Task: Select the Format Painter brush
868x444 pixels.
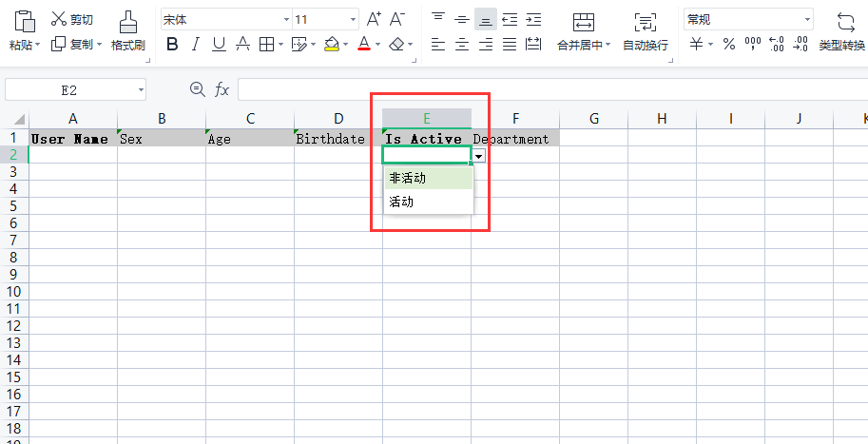Action: [x=128, y=22]
